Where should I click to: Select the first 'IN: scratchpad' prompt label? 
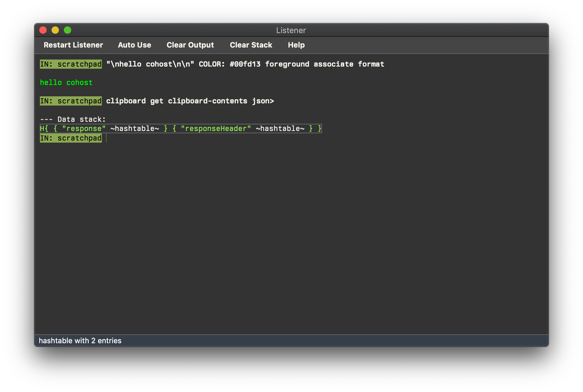pyautogui.click(x=71, y=64)
